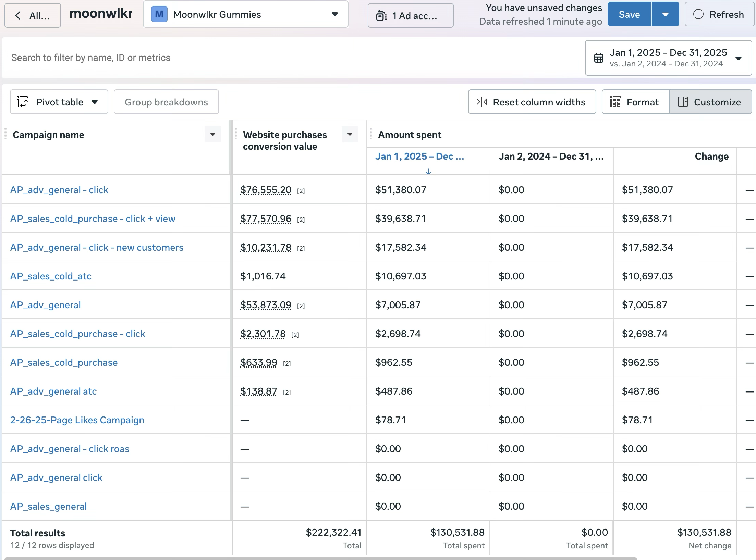
Task: Open the AP_sales_cold_atc campaign
Action: 51,276
